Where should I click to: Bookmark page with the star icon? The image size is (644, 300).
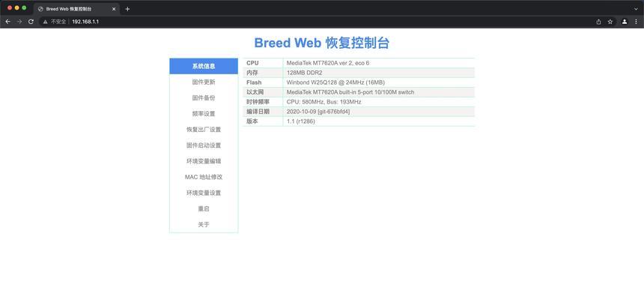coord(610,22)
